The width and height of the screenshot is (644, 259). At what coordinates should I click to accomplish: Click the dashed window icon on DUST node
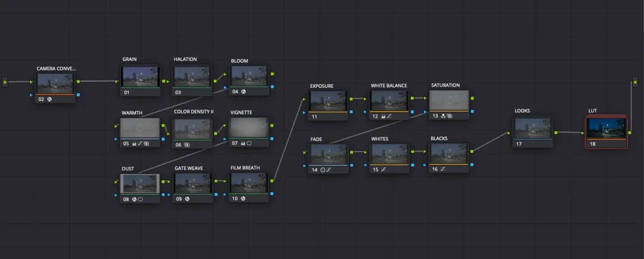pos(140,199)
